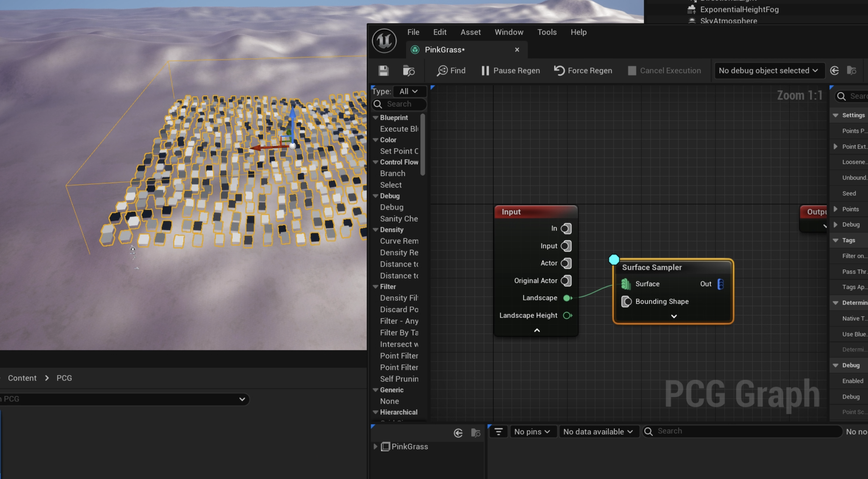Toggle the Surface Sampler debug indicator

click(x=614, y=260)
